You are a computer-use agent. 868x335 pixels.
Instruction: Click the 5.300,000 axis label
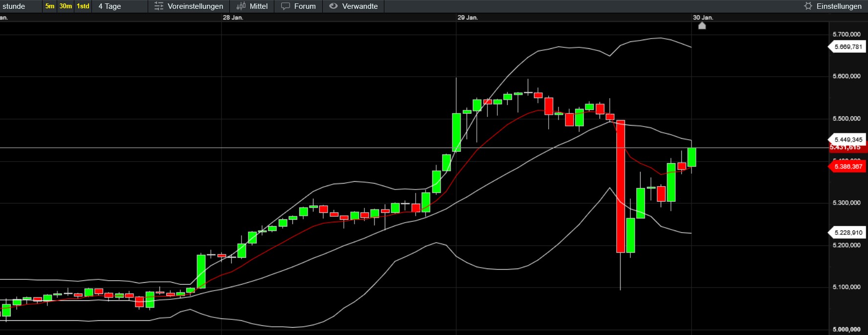[846, 203]
